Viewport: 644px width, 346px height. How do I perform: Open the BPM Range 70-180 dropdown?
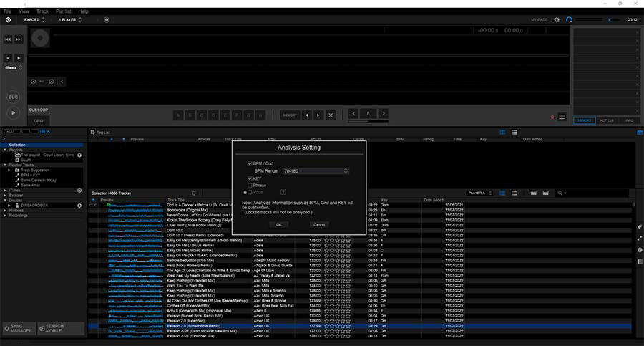(316, 170)
